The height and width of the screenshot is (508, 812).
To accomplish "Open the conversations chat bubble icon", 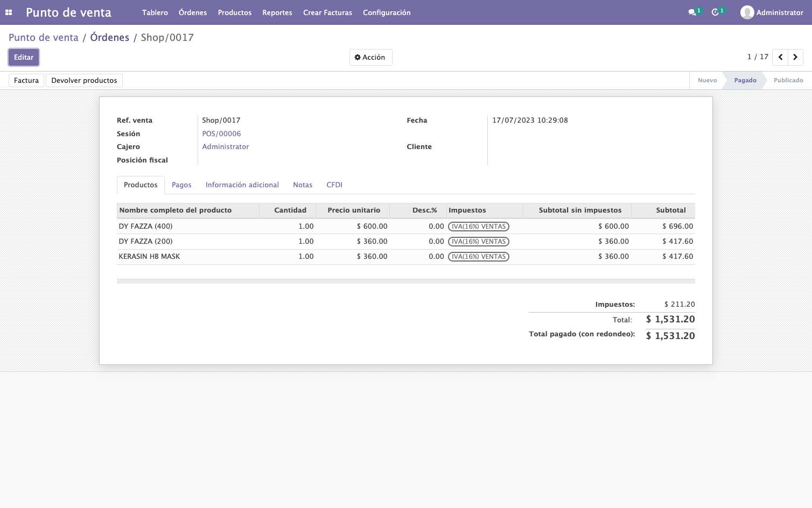I will coord(692,12).
